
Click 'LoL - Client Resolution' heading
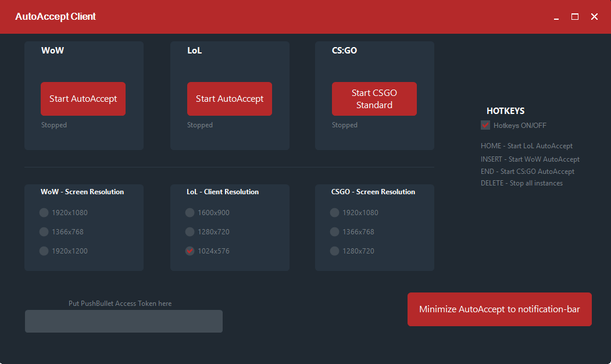(x=223, y=192)
